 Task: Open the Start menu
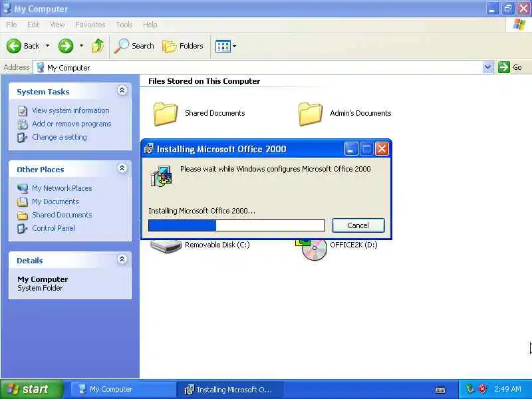coord(31,389)
